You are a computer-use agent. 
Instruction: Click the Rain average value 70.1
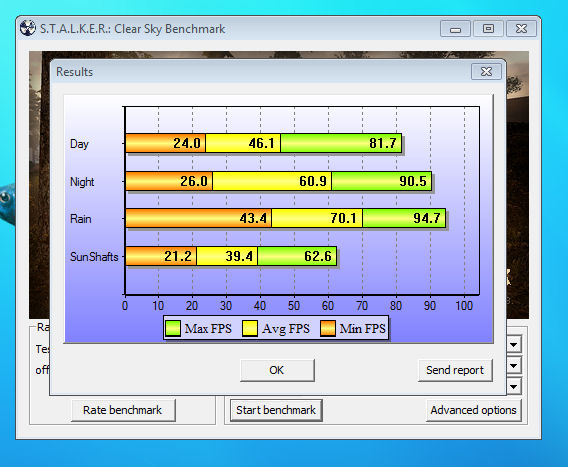[x=343, y=218]
